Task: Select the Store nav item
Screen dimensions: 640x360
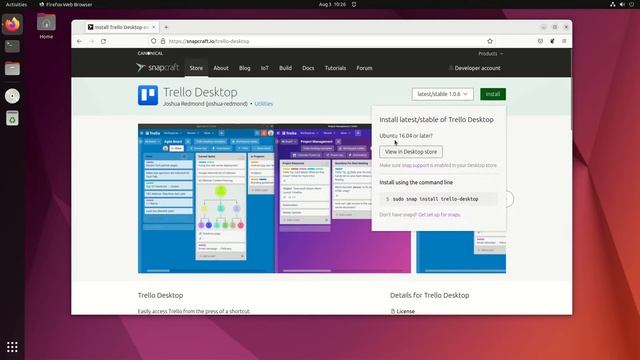Action: pyautogui.click(x=196, y=68)
